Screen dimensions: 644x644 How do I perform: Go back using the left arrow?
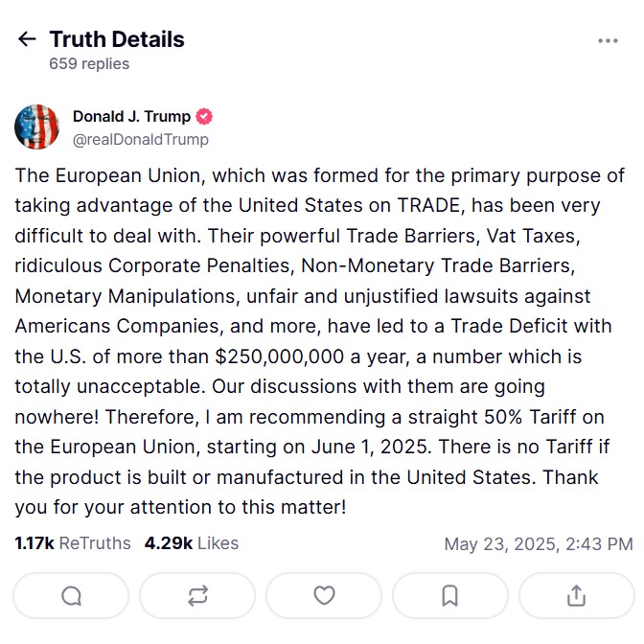(27, 39)
